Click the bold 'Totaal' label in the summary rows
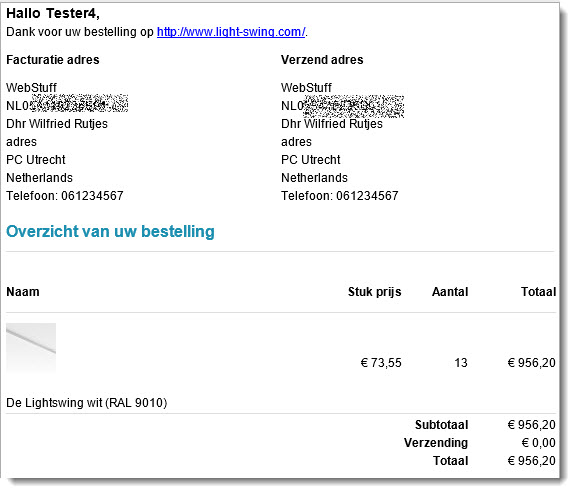 (x=451, y=461)
